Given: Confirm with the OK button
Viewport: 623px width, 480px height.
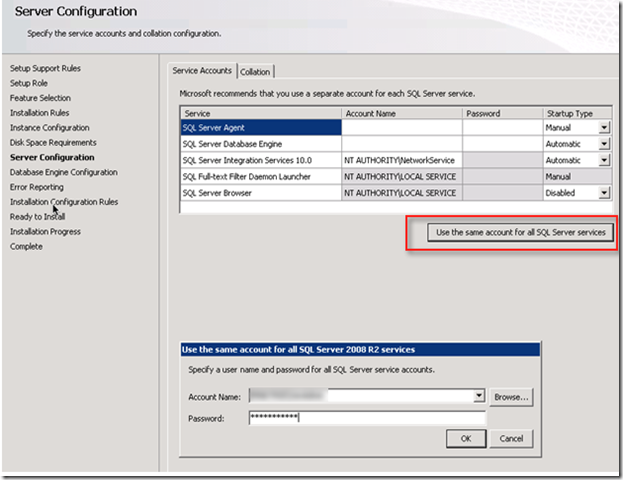Looking at the screenshot, I should tap(466, 439).
